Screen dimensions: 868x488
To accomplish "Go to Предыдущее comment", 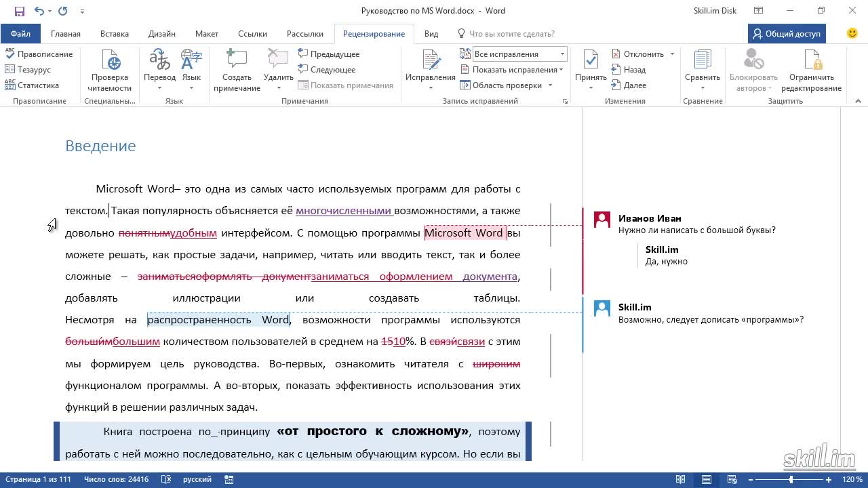I will [x=329, y=54].
